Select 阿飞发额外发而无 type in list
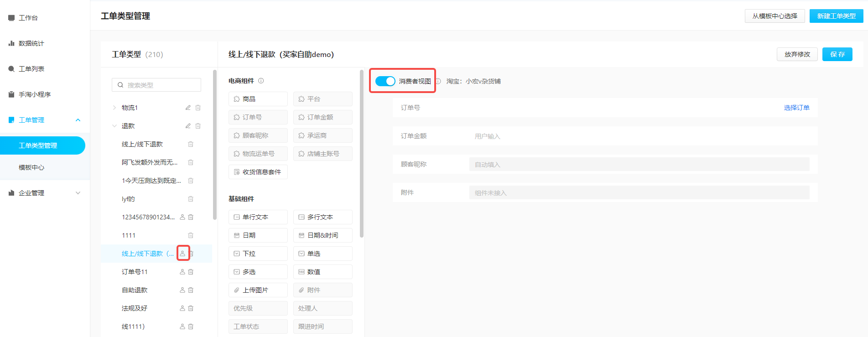This screenshot has width=868, height=337. (150, 162)
